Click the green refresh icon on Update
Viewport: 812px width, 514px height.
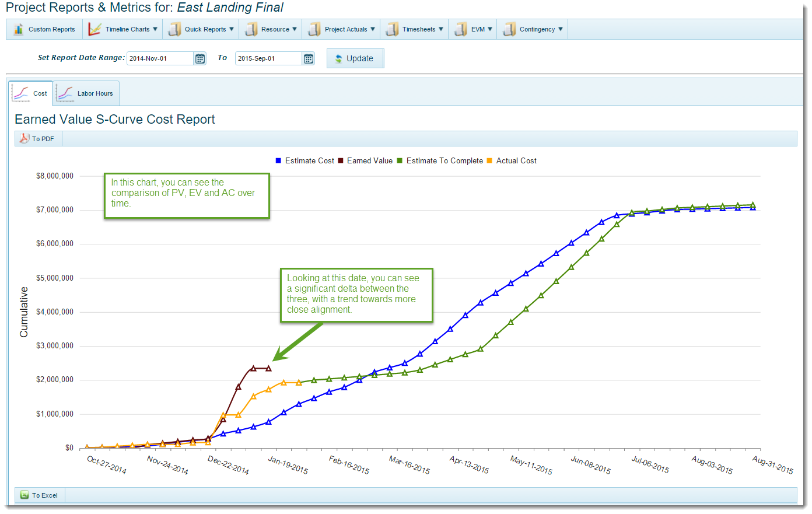(x=338, y=59)
